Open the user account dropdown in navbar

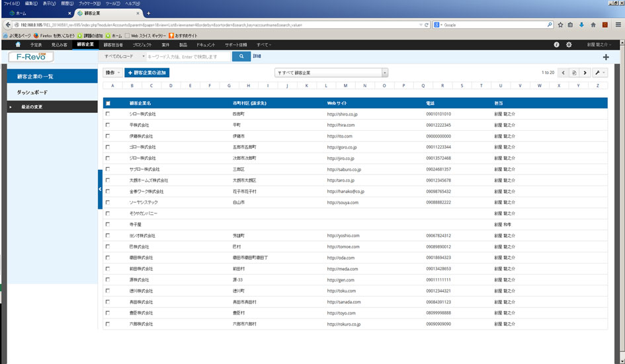coord(599,45)
